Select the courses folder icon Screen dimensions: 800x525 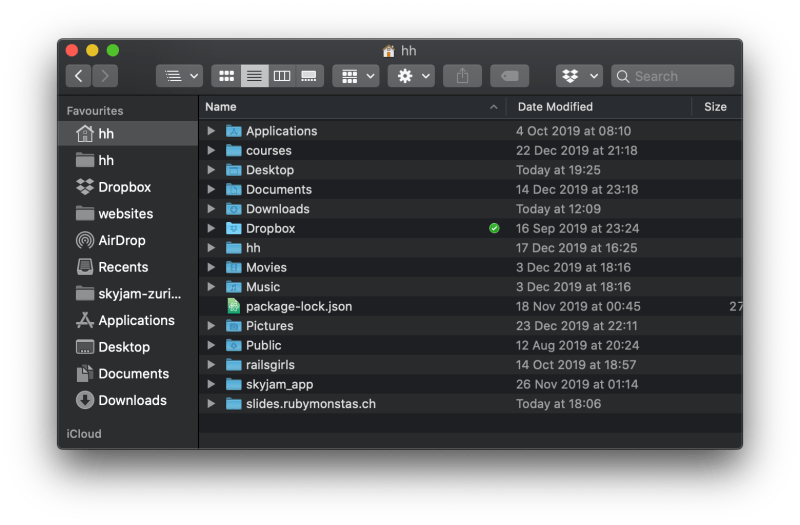point(234,151)
